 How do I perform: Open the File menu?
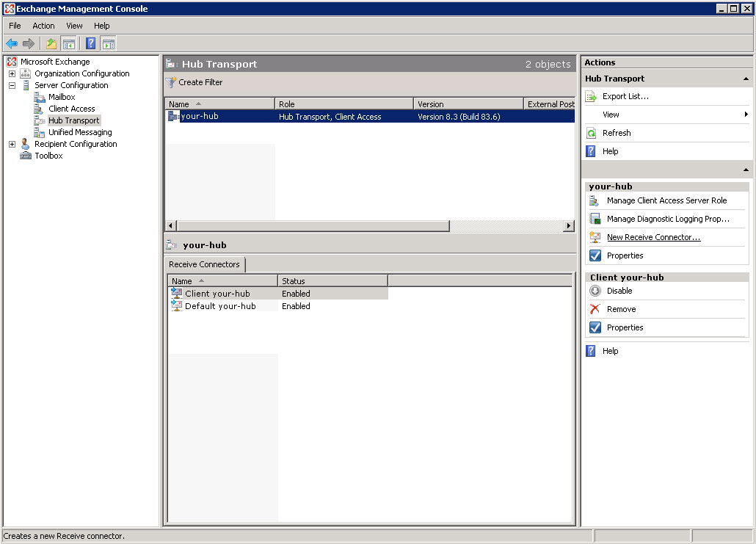15,26
